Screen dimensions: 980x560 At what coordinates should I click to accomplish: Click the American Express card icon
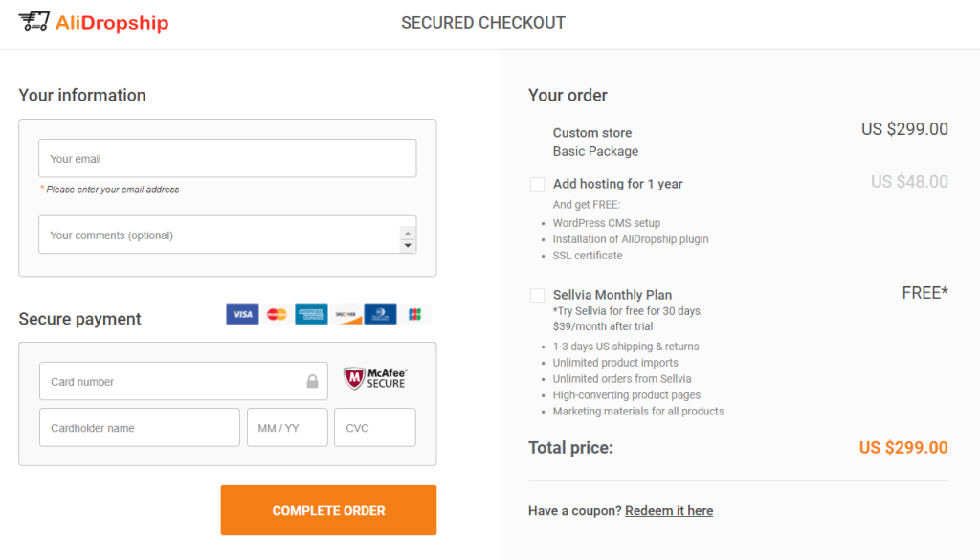click(x=311, y=314)
